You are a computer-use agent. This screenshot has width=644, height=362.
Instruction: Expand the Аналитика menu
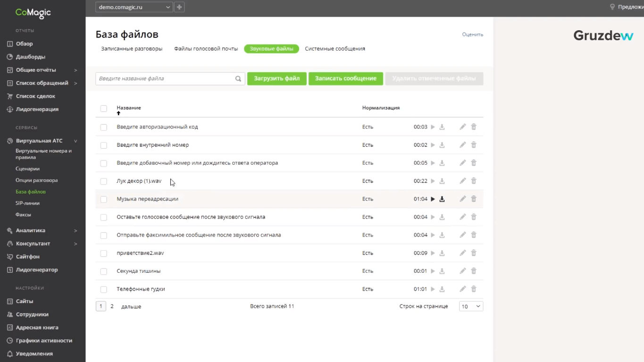[75, 231]
